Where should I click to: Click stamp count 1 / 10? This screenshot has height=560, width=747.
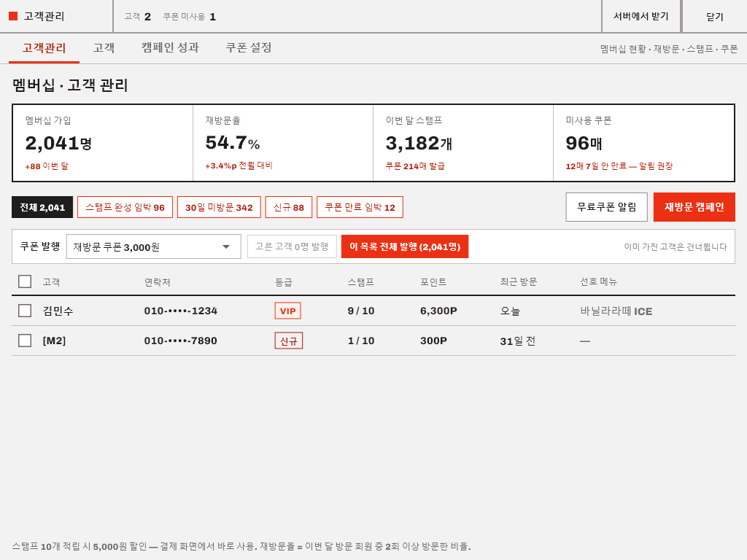[x=361, y=341]
